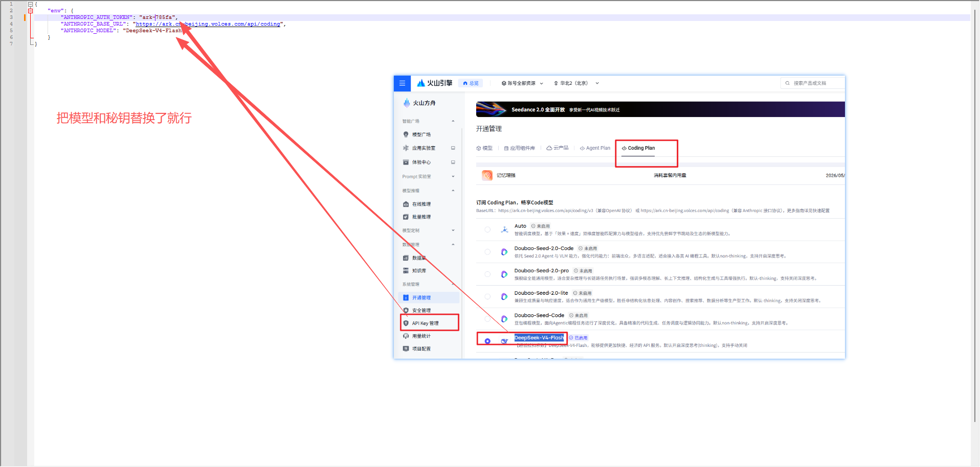
Task: Click the 搜索产品或文档 search field
Action: click(x=812, y=83)
